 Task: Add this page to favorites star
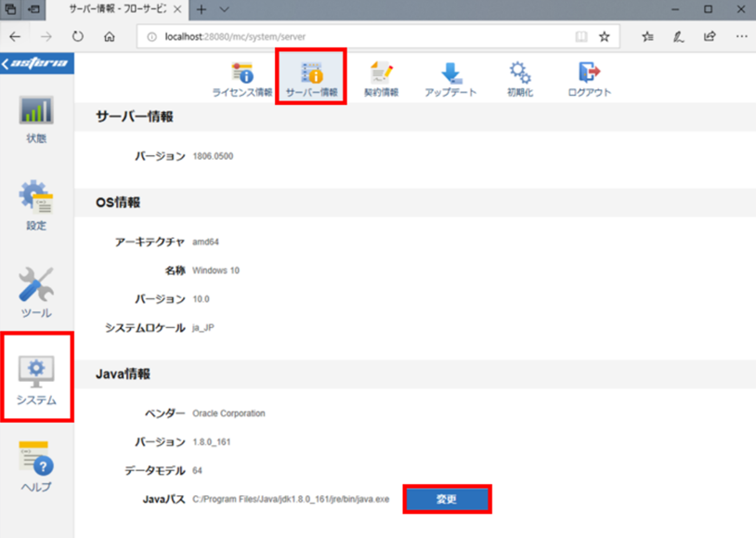point(604,36)
